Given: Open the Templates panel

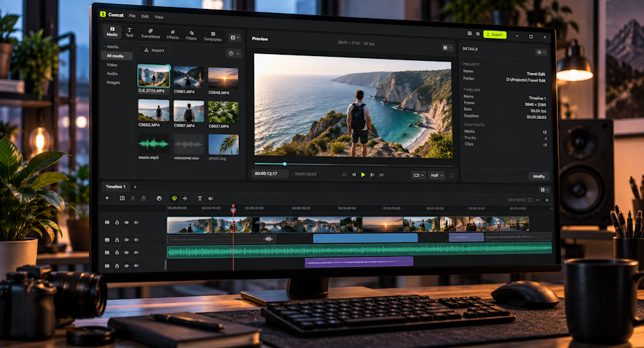Looking at the screenshot, I should 213,36.
